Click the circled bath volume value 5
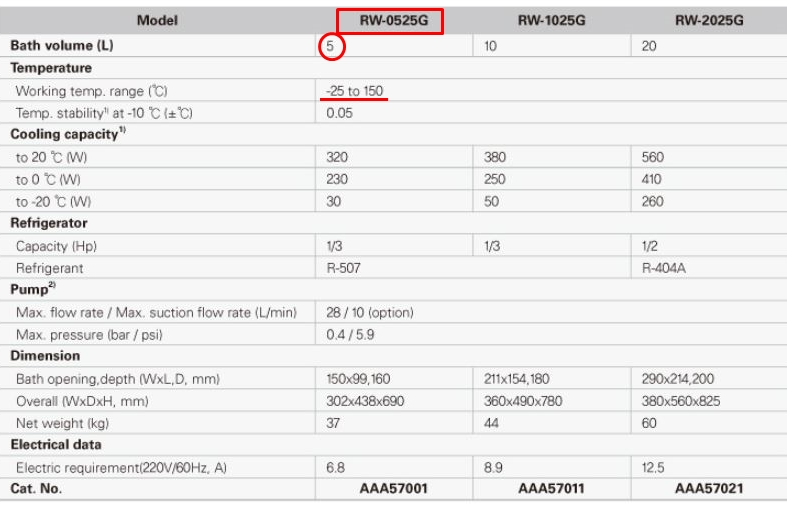Screen dimensions: 787x511 tap(333, 46)
